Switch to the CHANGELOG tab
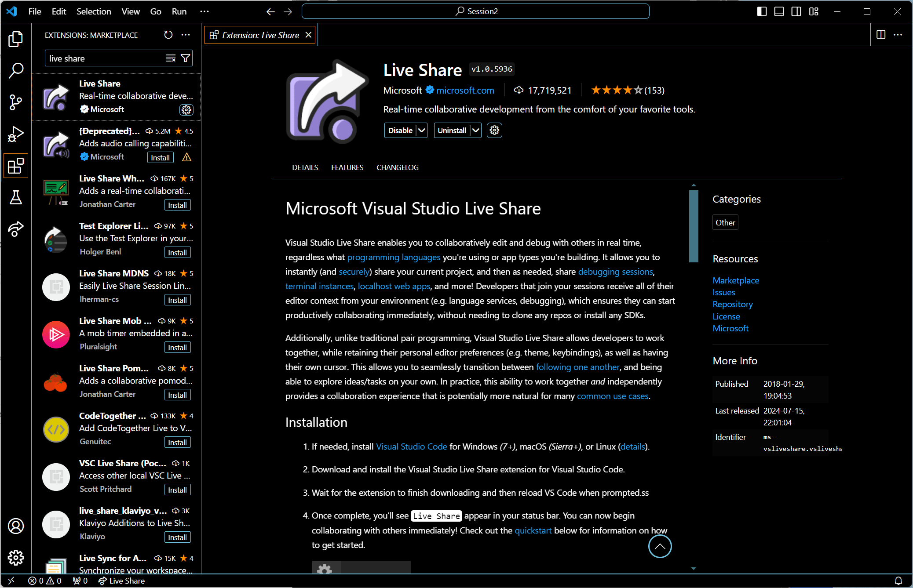Screen dimensions: 913x588 pos(397,167)
